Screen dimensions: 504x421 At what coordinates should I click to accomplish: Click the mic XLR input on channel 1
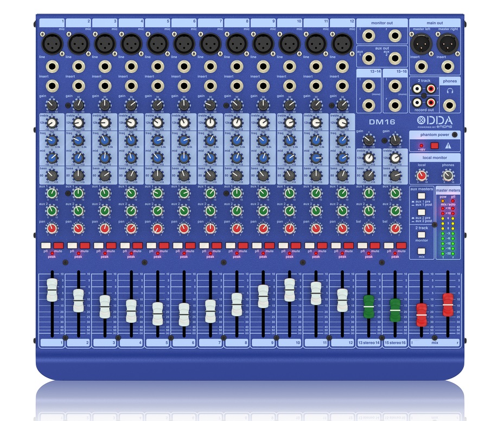pyautogui.click(x=52, y=44)
